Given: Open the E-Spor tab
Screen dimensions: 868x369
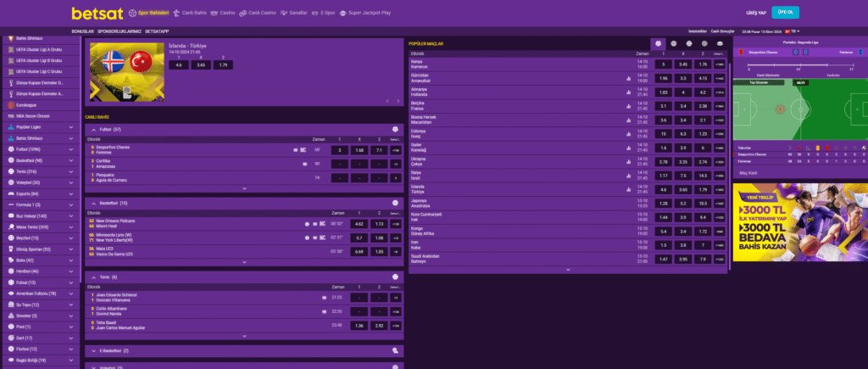Looking at the screenshot, I should tap(323, 13).
